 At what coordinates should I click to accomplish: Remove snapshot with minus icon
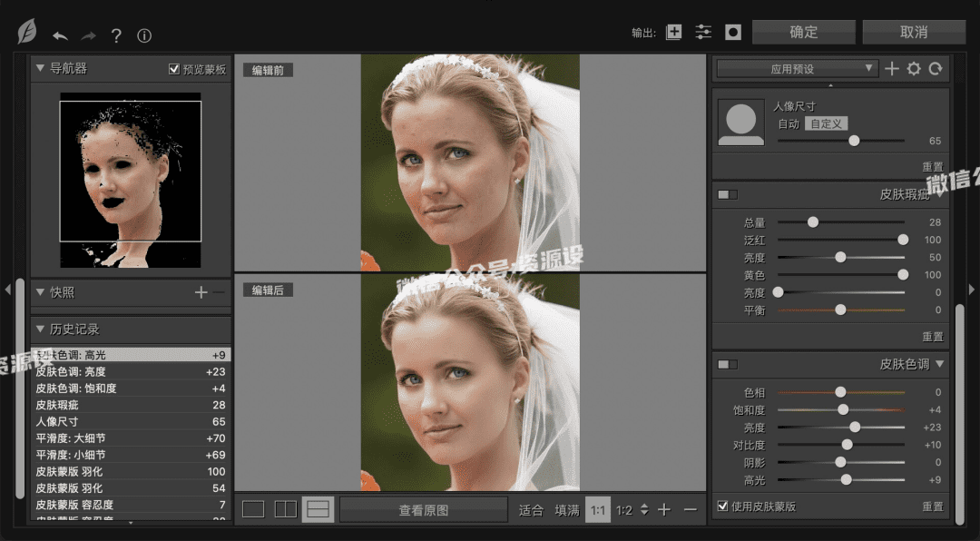pyautogui.click(x=218, y=292)
